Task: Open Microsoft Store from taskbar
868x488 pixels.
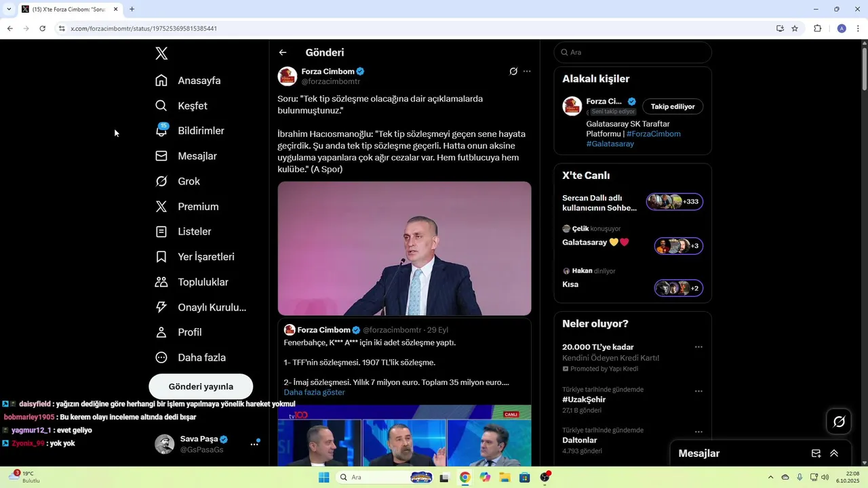Action: coord(524,477)
